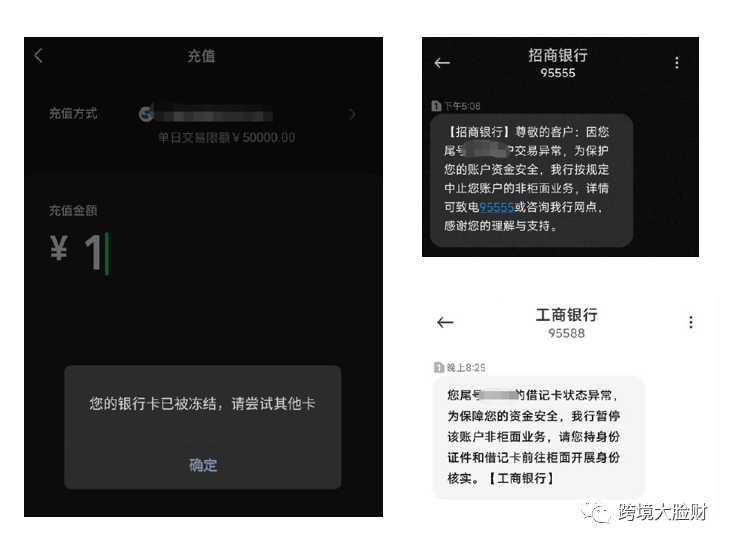Select the blurred bank card entry
The height and width of the screenshot is (545, 731).
point(213,114)
